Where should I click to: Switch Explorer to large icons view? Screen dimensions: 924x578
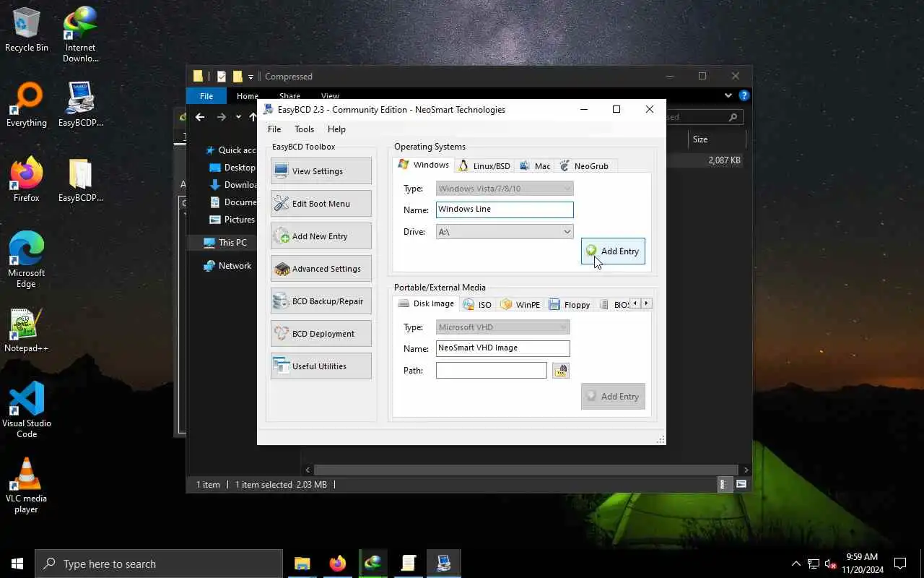741,485
